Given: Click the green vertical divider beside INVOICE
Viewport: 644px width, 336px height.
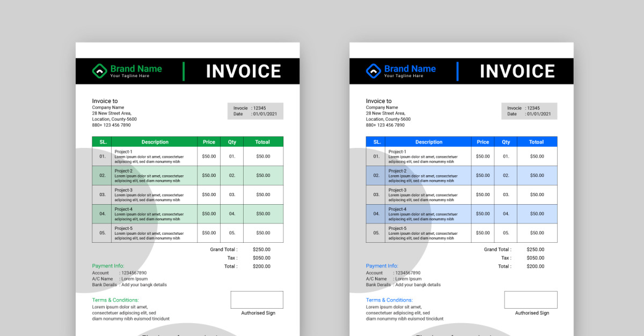Looking at the screenshot, I should tap(184, 71).
